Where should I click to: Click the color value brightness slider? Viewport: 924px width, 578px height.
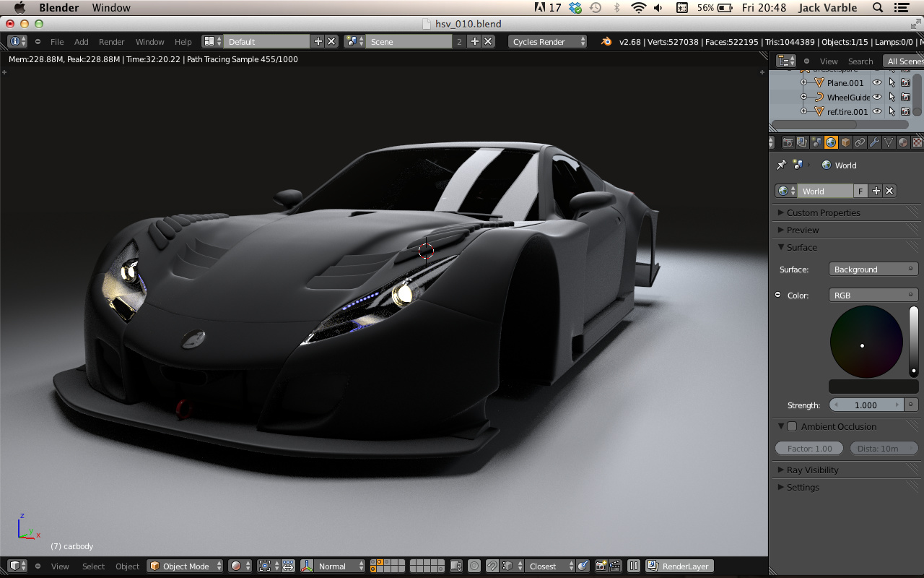coord(913,341)
